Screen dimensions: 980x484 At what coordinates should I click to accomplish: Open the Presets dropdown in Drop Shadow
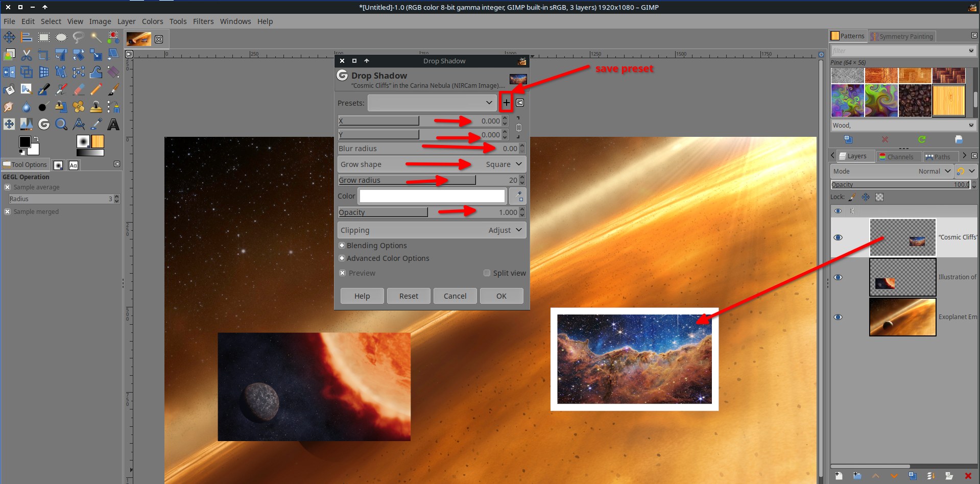tap(432, 103)
